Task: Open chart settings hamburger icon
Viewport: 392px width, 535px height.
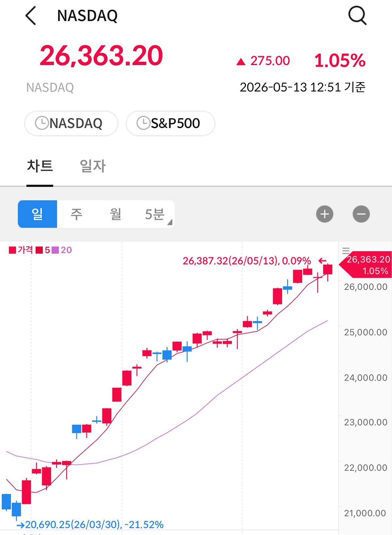Action: [x=346, y=251]
